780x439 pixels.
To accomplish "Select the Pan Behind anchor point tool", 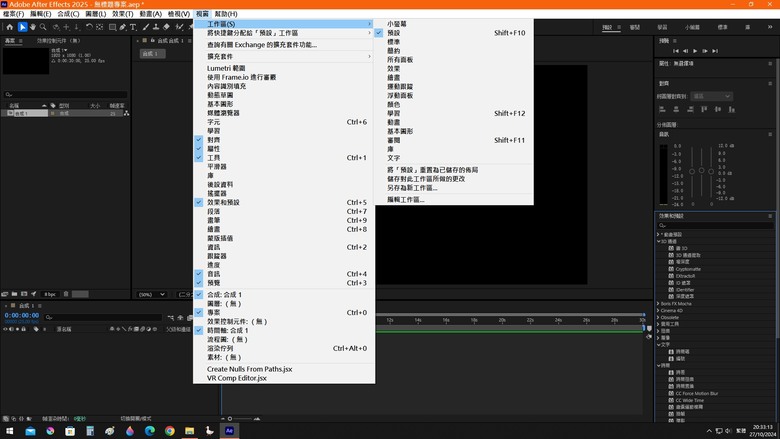I will [99, 27].
